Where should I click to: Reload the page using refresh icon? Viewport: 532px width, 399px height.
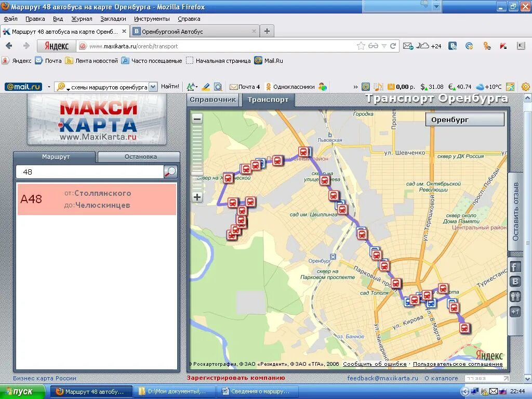pos(393,46)
